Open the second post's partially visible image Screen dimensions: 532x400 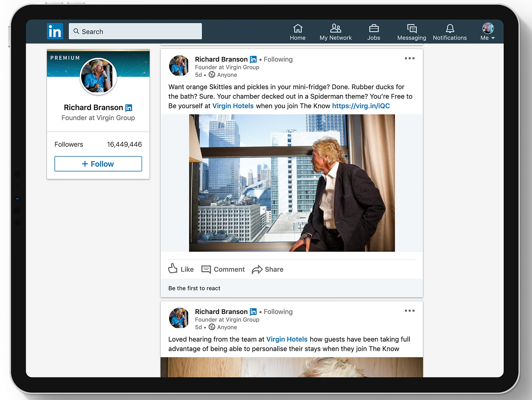pos(292,367)
